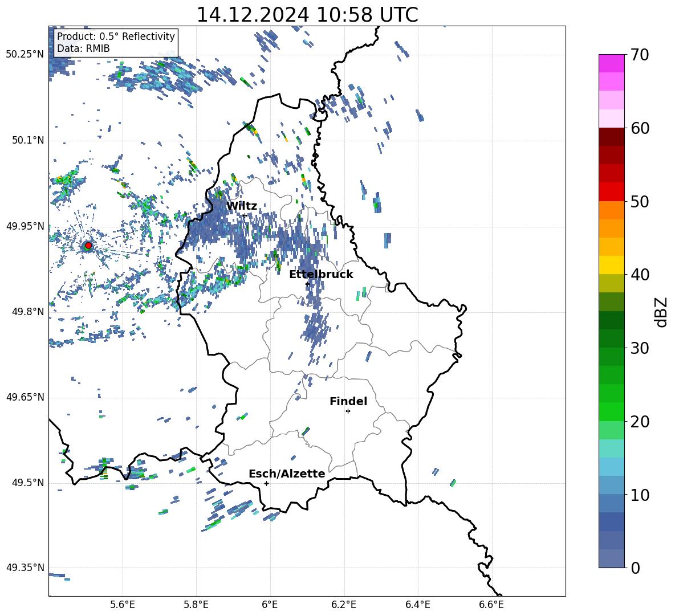Viewport: 675px width, 616px height.
Task: Click the Wiltz station cross marker
Action: click(245, 215)
